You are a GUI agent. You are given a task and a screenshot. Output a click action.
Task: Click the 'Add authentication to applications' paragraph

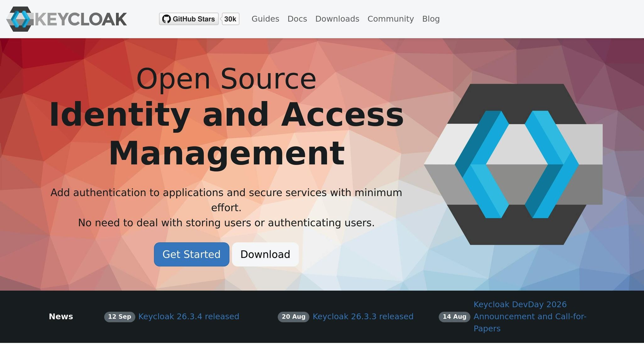226,200
